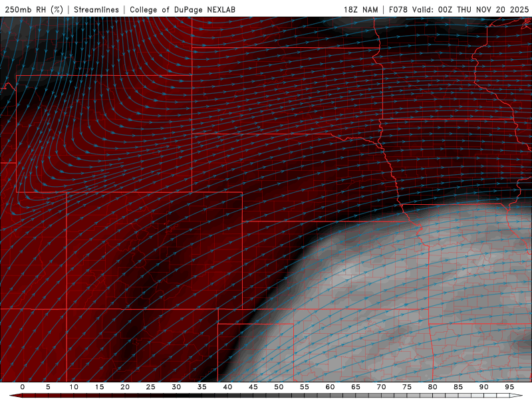Screen dimensions: 532x399
Task: Click the "Streamlines" label in header
Action: [96, 10]
